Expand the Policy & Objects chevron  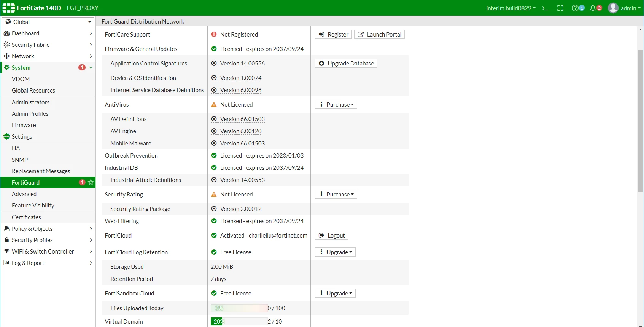click(x=91, y=228)
